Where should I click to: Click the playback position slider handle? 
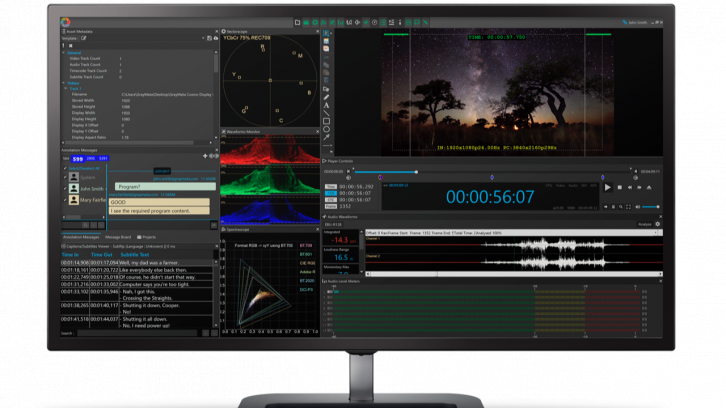[416, 172]
